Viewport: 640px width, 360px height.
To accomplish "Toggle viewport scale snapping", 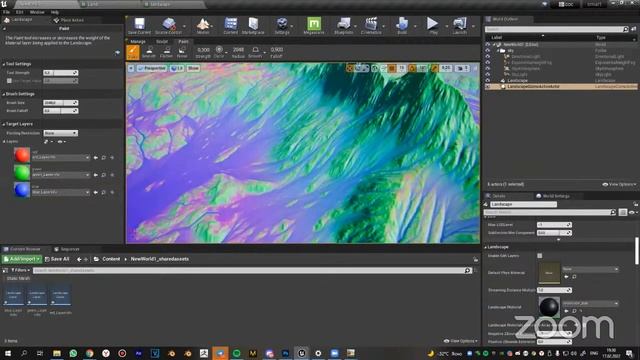I will (x=435, y=68).
